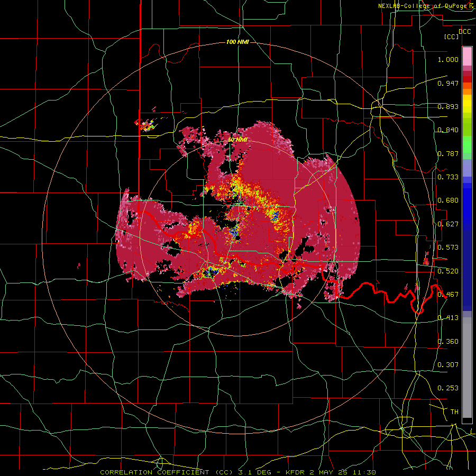The width and height of the screenshot is (476, 476).
Task: Click the 0.627 scale value
Action: point(448,224)
